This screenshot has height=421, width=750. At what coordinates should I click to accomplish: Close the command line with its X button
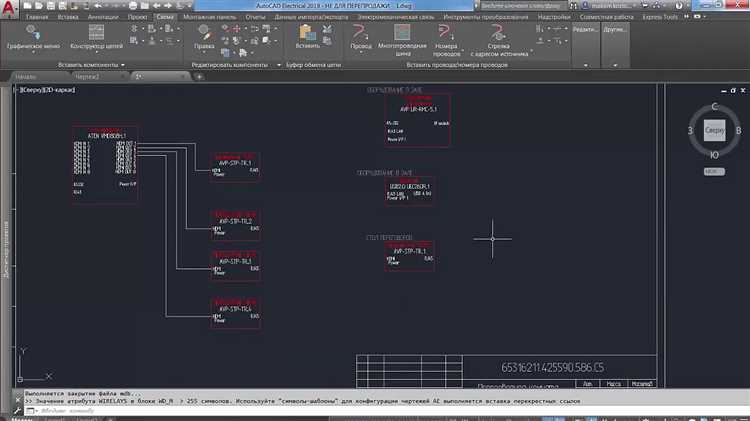pos(18,398)
